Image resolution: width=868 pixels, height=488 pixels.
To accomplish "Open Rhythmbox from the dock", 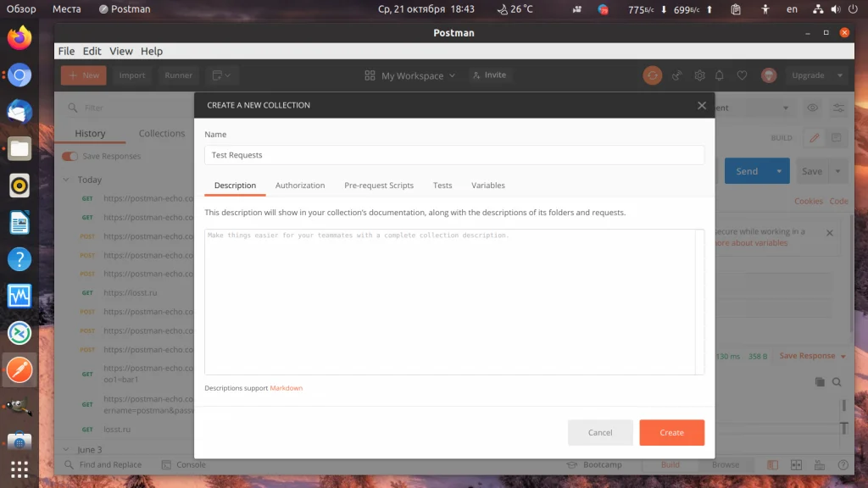I will click(x=19, y=186).
